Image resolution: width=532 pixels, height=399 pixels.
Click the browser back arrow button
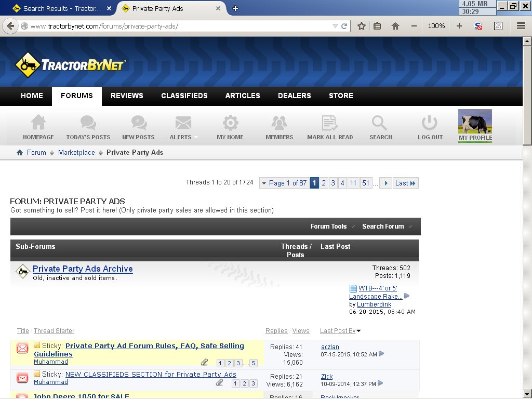[x=10, y=26]
